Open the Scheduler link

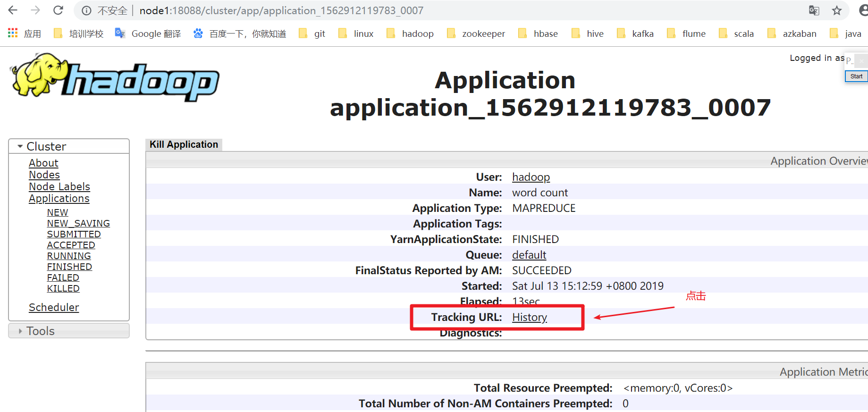coord(54,307)
